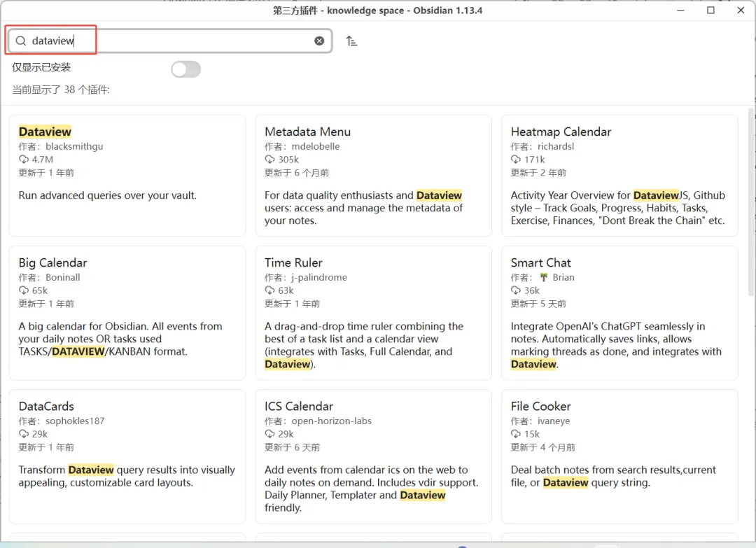Click the Metadata Menu 305k download icon
Screen dimensions: 756x548
269,160
